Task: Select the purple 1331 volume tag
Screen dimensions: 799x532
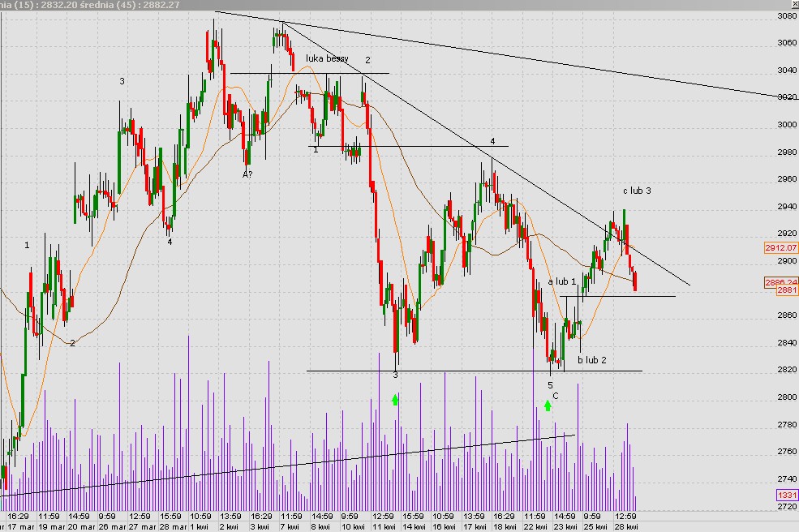Action: 787,495
